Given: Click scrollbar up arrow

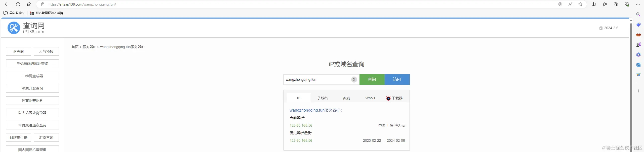Looking at the screenshot, I should (x=631, y=21).
